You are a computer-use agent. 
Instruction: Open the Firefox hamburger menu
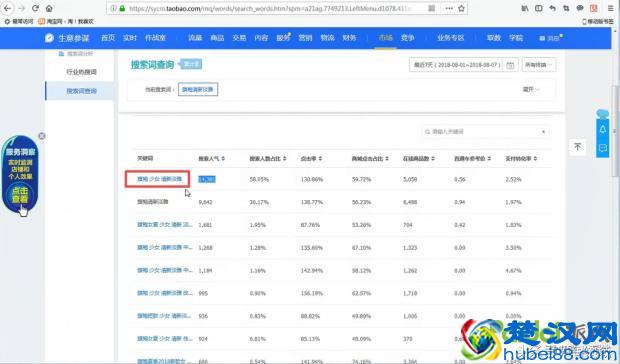[x=611, y=8]
